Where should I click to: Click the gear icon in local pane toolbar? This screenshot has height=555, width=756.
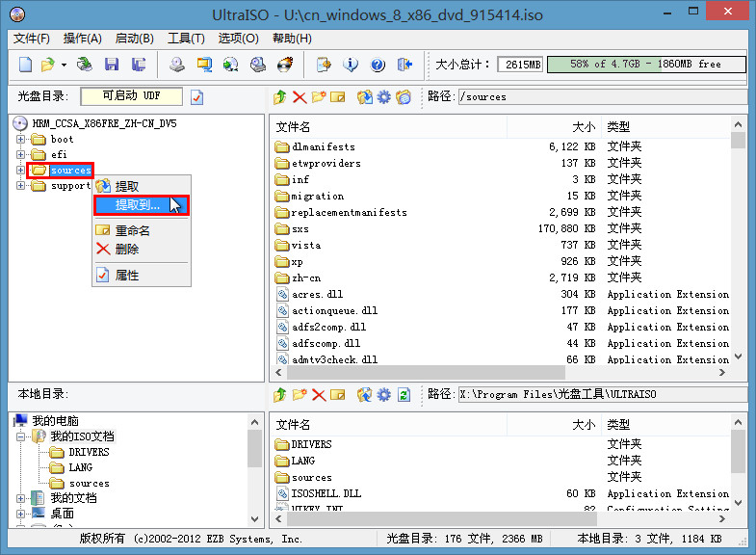point(384,395)
